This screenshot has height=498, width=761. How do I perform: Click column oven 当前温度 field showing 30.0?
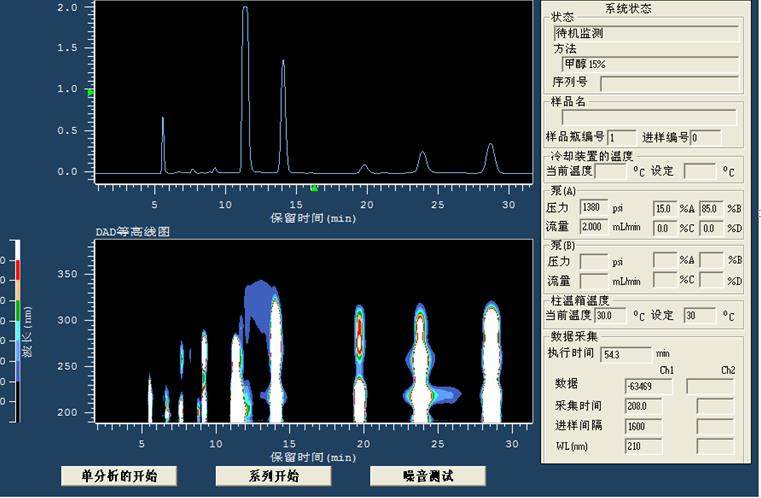[611, 315]
